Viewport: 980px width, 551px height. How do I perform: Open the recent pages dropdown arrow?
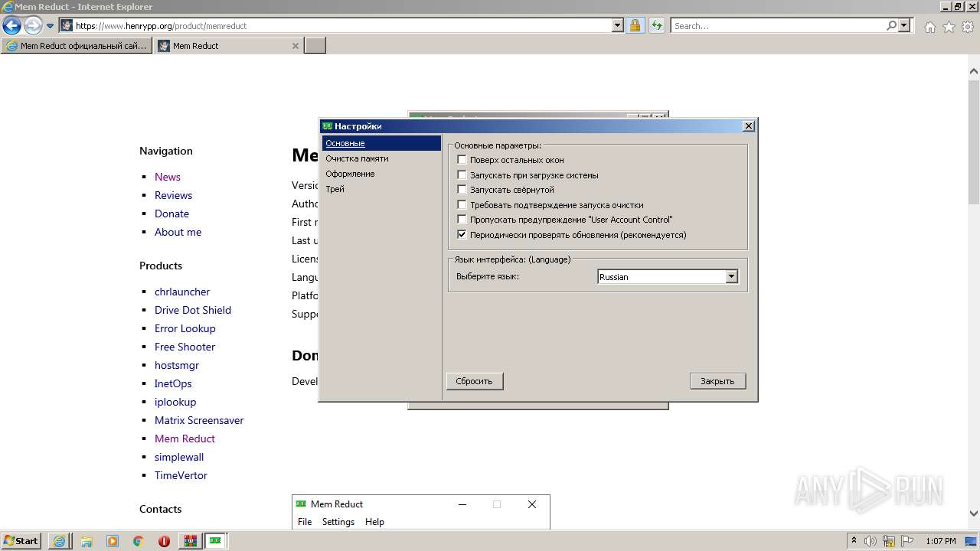50,25
